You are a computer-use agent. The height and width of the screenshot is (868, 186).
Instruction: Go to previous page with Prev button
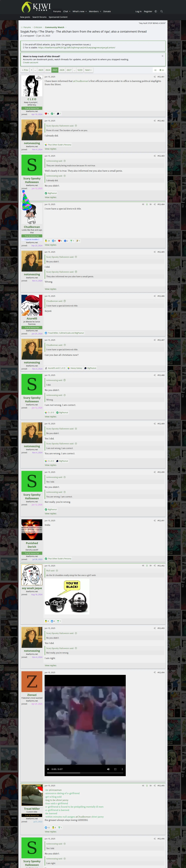tap(25, 70)
